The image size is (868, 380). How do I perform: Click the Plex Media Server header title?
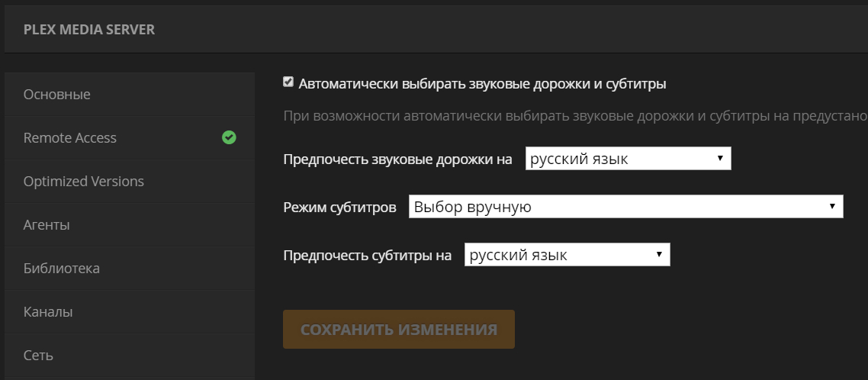89,30
